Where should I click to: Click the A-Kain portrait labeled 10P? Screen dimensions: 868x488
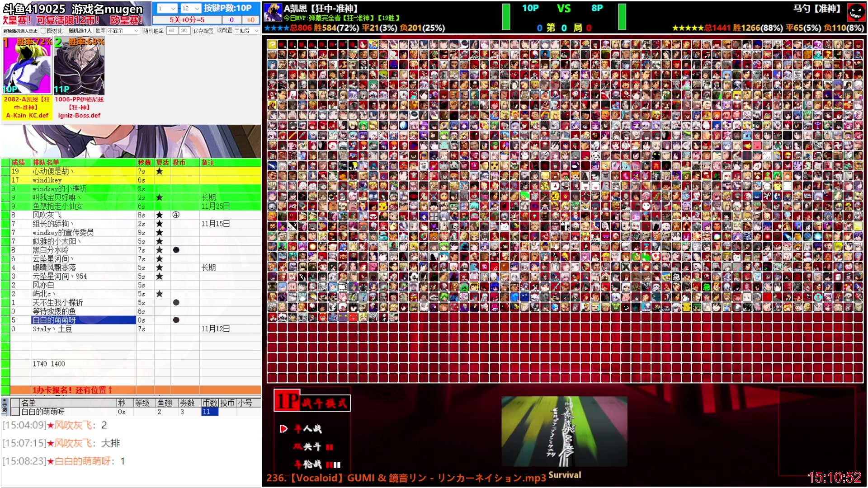[x=27, y=66]
